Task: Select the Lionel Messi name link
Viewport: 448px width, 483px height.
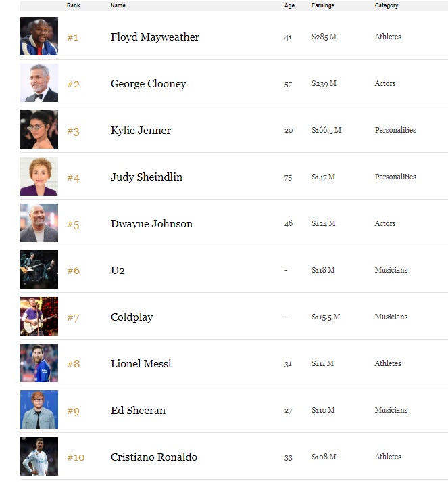Action: tap(141, 364)
